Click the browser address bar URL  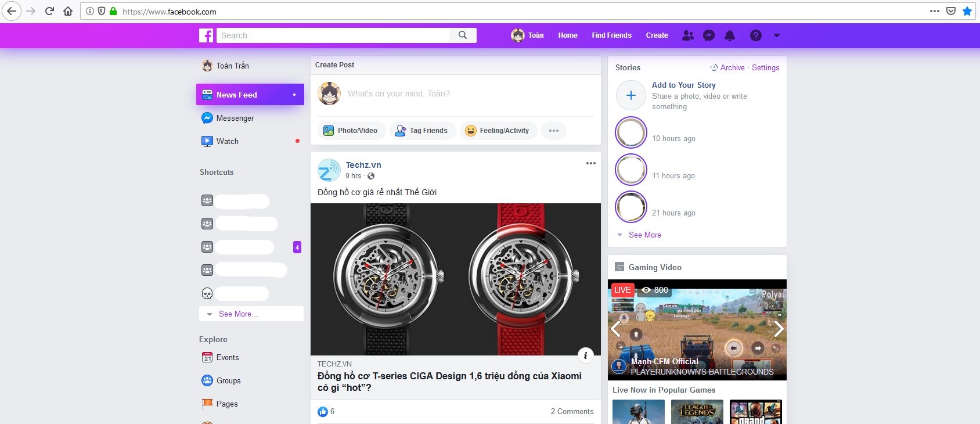click(170, 12)
